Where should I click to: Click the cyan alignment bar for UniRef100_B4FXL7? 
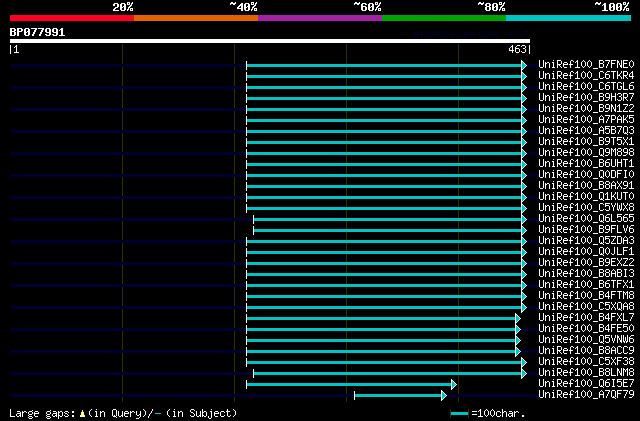tap(381, 319)
